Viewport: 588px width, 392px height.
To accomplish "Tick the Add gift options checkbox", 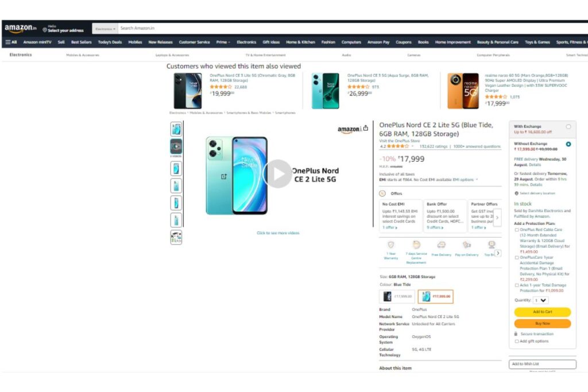I will (517, 341).
